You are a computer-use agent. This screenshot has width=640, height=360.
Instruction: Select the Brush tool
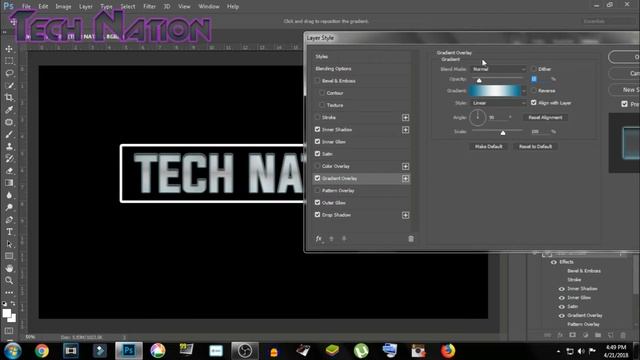(x=9, y=134)
